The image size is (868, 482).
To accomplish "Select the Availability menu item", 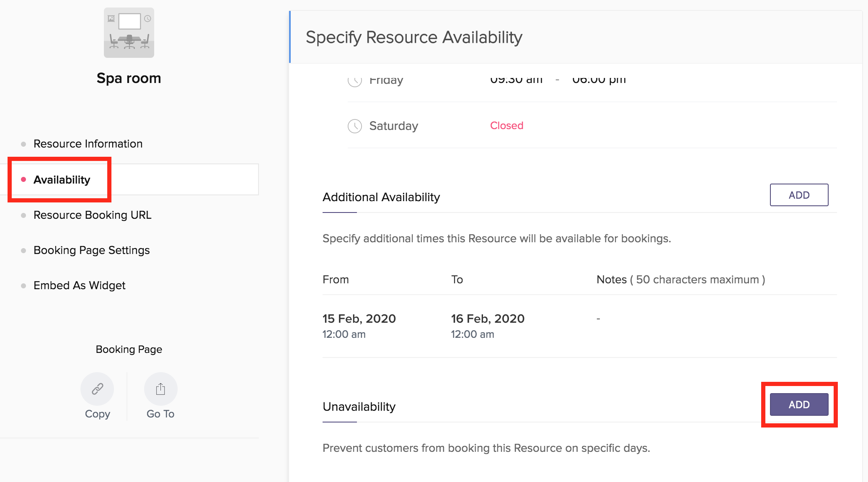I will pos(62,180).
